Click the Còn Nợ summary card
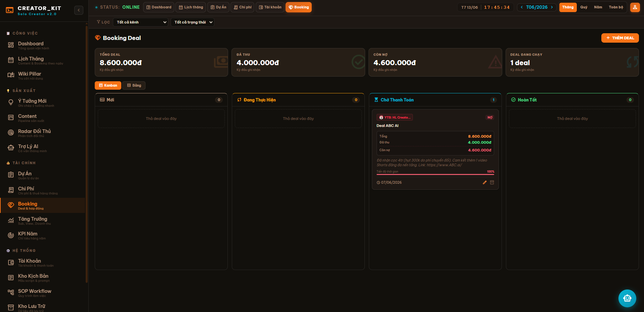644x312 pixels. 435,62
